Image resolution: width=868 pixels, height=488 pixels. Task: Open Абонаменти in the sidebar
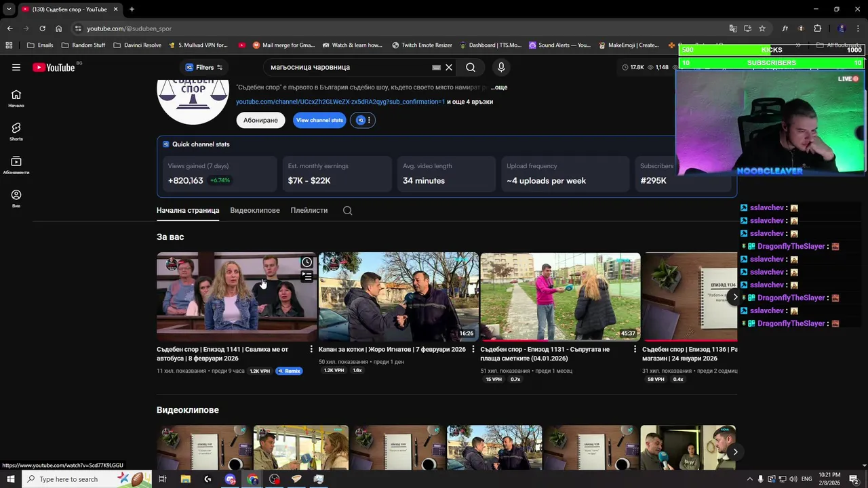click(x=16, y=165)
